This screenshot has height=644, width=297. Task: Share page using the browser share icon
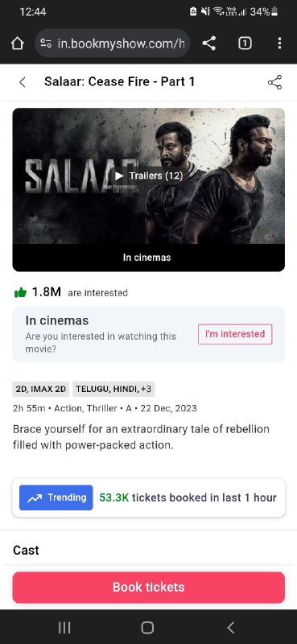(209, 43)
